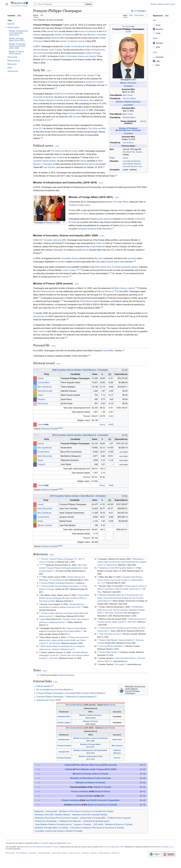This screenshot has width=181, height=868.
Task: Select Standard under the Width section
Action: [x=154, y=43]
